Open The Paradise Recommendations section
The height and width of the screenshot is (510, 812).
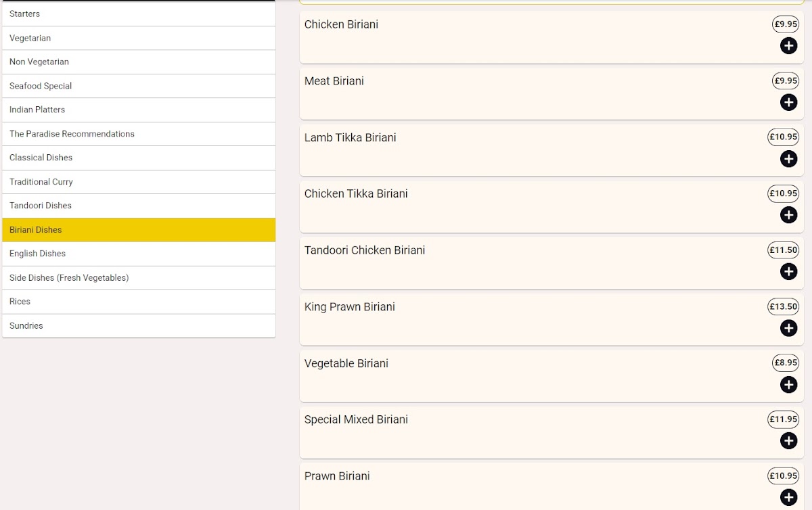click(139, 134)
